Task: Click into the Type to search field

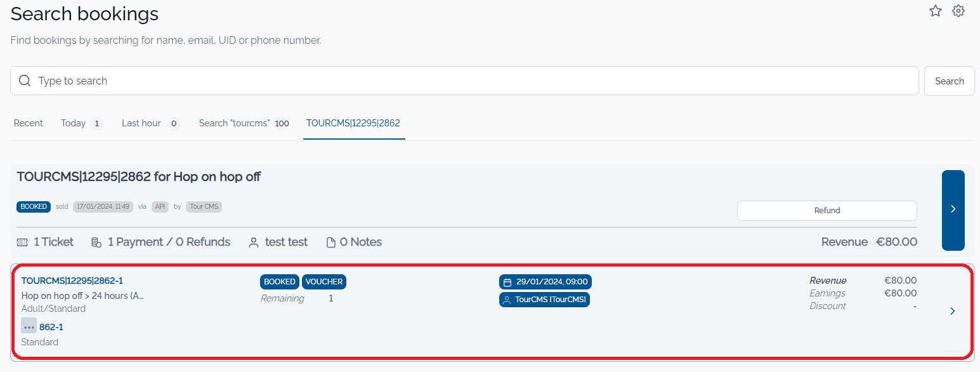Action: coord(469,81)
